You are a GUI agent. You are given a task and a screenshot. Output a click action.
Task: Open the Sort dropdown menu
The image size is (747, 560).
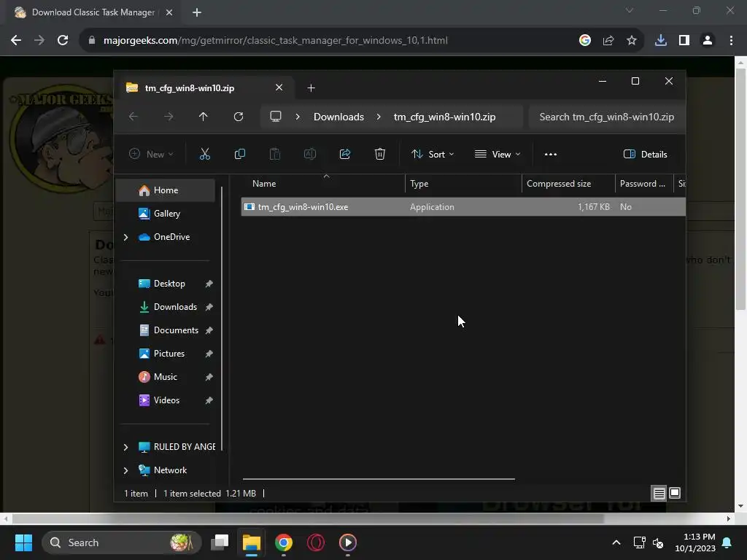(x=433, y=154)
